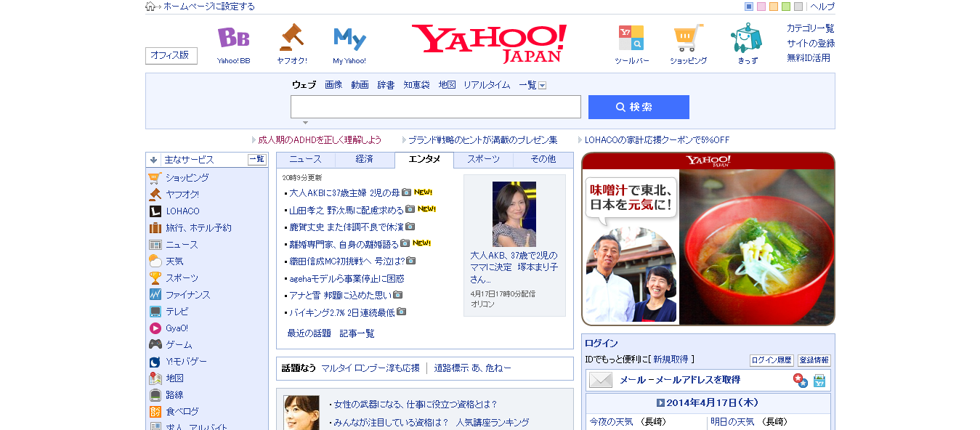Switch to the 経済 tab
Screen dimensions: 980x430
click(365, 159)
